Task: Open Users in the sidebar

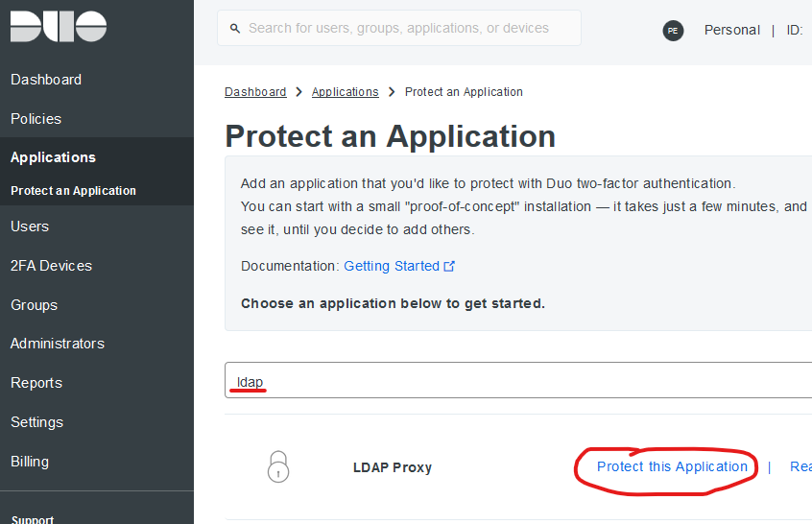Action: pyautogui.click(x=30, y=226)
